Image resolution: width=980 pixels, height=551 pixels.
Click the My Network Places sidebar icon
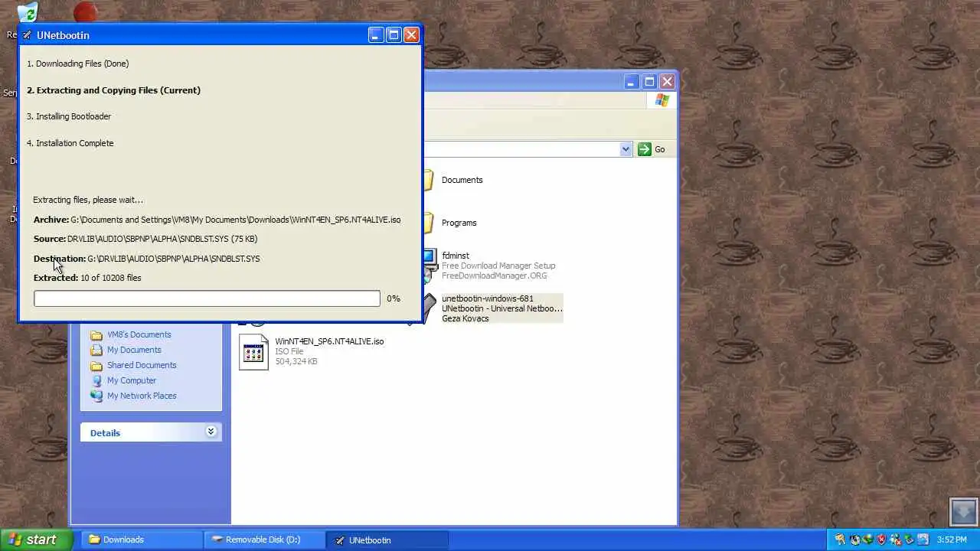(x=96, y=396)
